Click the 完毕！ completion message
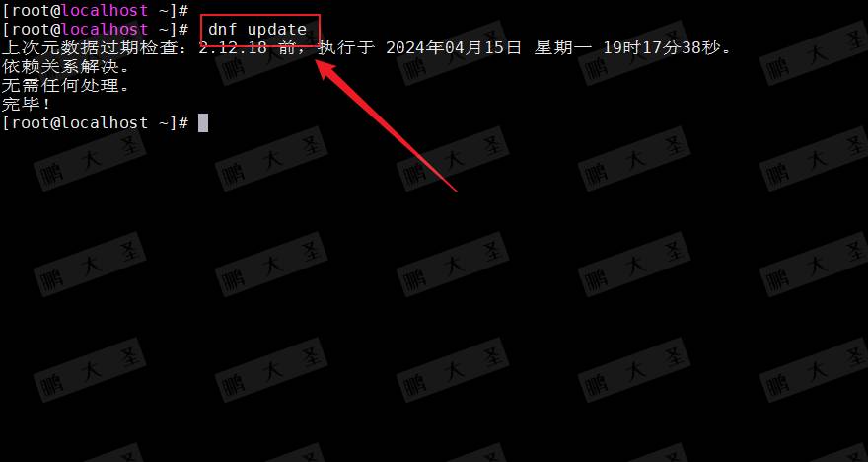The image size is (868, 462). coord(26,104)
